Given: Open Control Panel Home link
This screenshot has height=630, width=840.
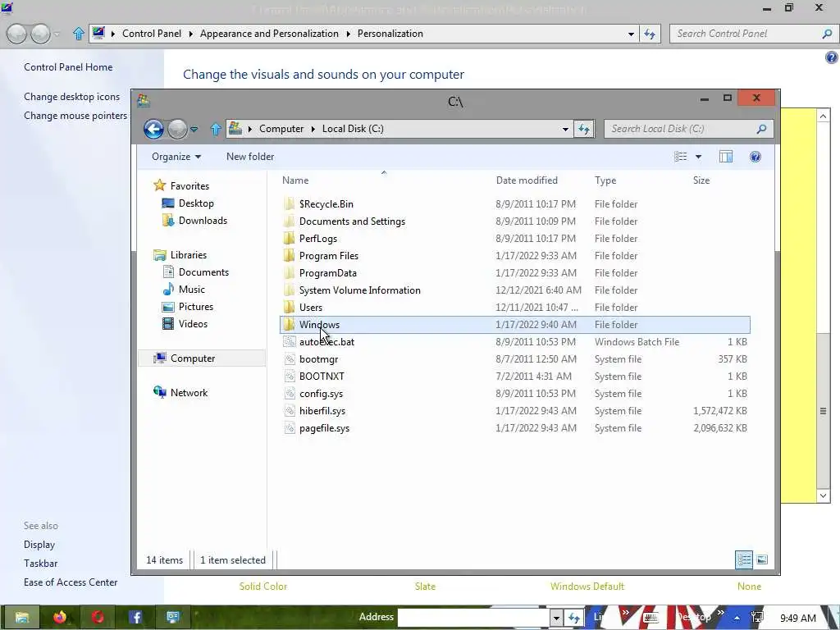Looking at the screenshot, I should click(68, 67).
